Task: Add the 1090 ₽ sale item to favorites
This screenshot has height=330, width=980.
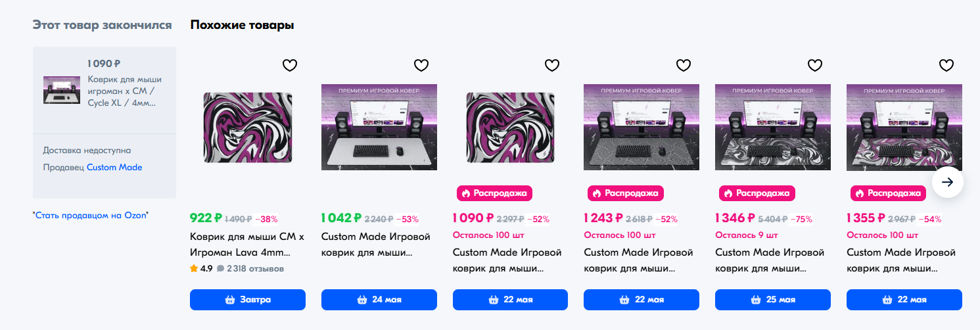Action: point(553,65)
